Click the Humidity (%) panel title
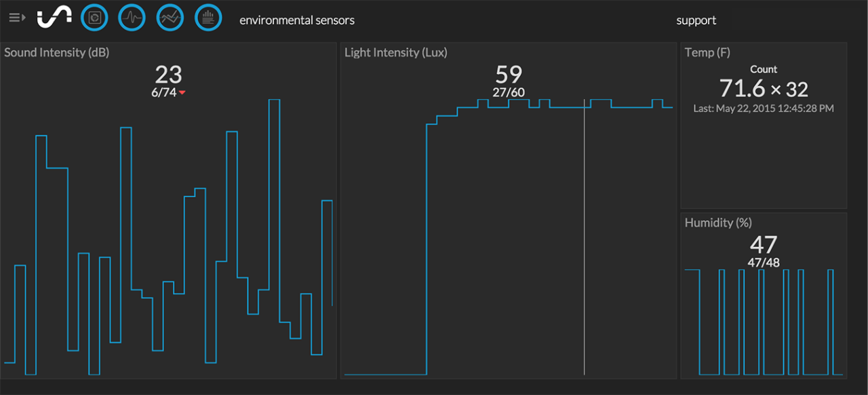This screenshot has height=395, width=868. pos(717,223)
